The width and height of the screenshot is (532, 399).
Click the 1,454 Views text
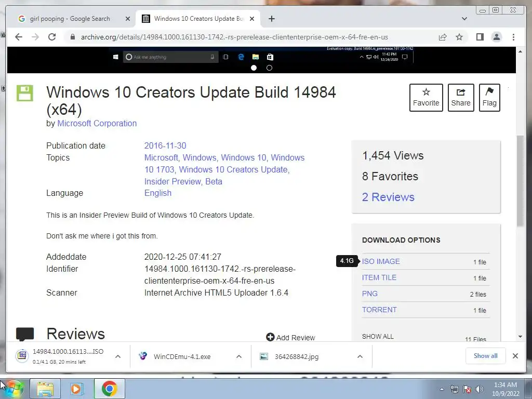[393, 155]
